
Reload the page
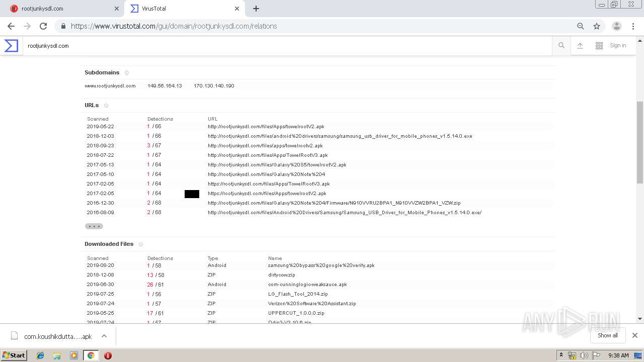pos(43,26)
